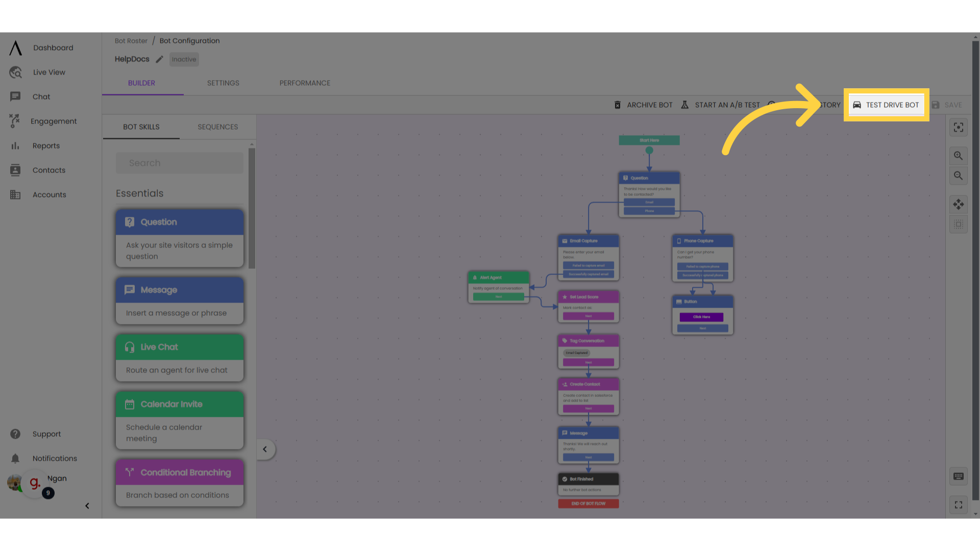Click the Chat bubble sidebar icon

coord(15,96)
